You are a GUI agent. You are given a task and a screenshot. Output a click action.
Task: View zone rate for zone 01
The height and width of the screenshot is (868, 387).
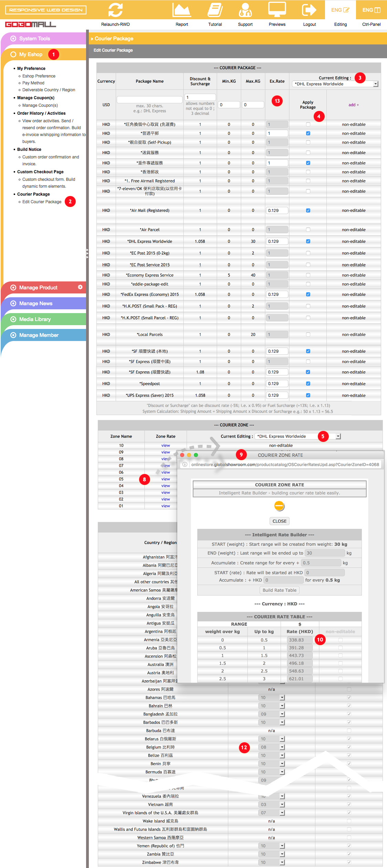(166, 506)
